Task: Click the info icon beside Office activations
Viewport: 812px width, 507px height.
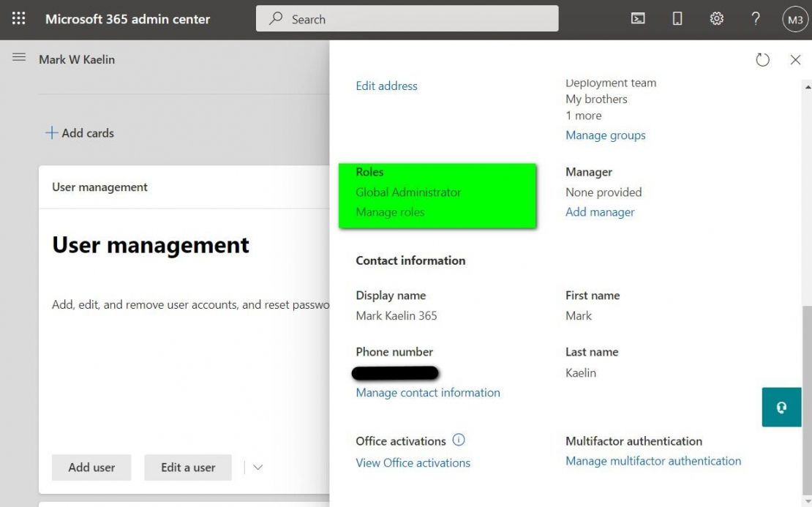Action: point(459,440)
